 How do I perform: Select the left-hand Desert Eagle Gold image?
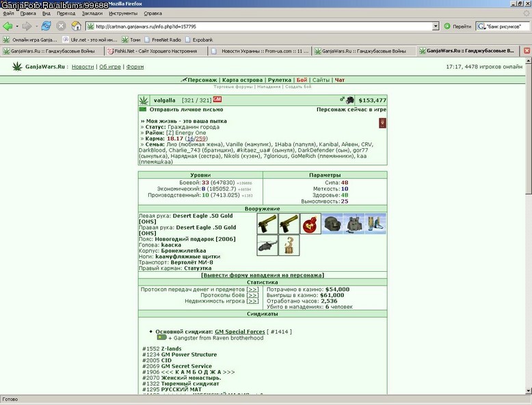[267, 224]
